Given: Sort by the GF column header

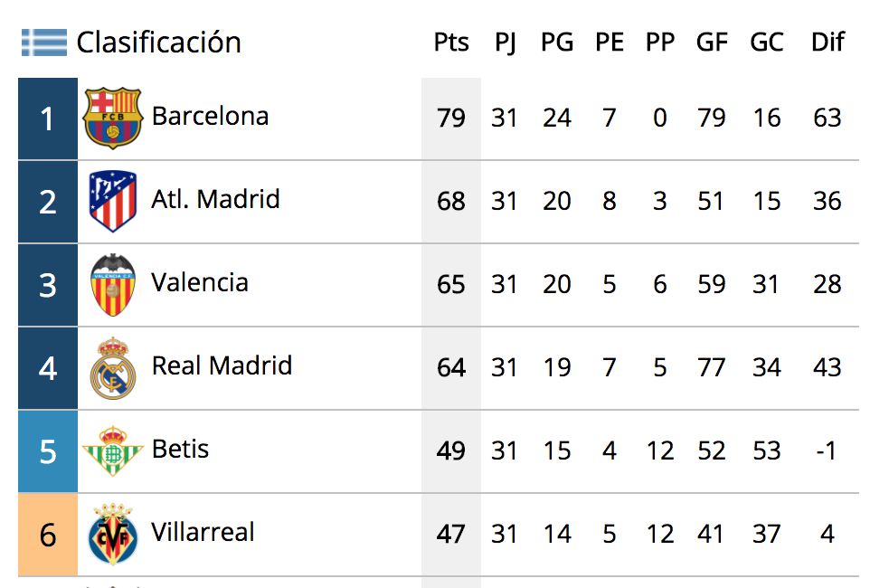Looking at the screenshot, I should [x=712, y=43].
